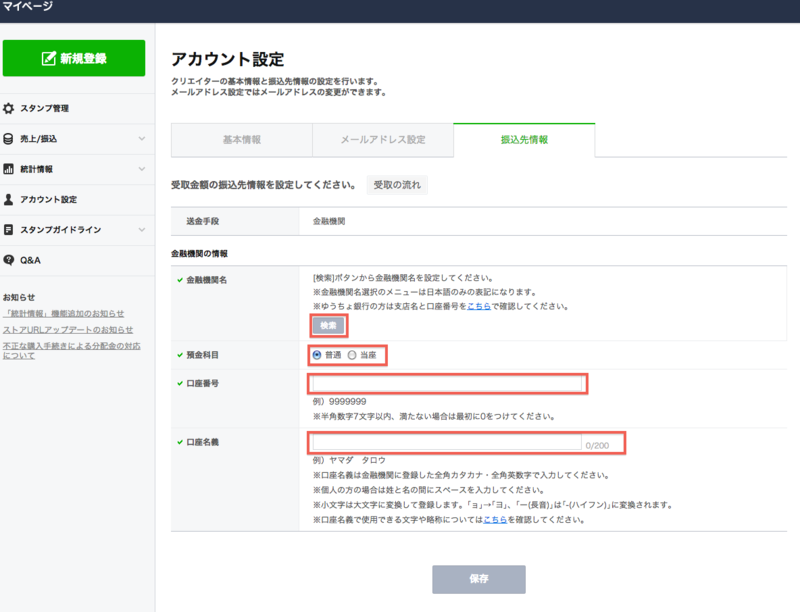The width and height of the screenshot is (800, 612).
Task: Click the green check beside 預金科目
Action: click(x=180, y=355)
